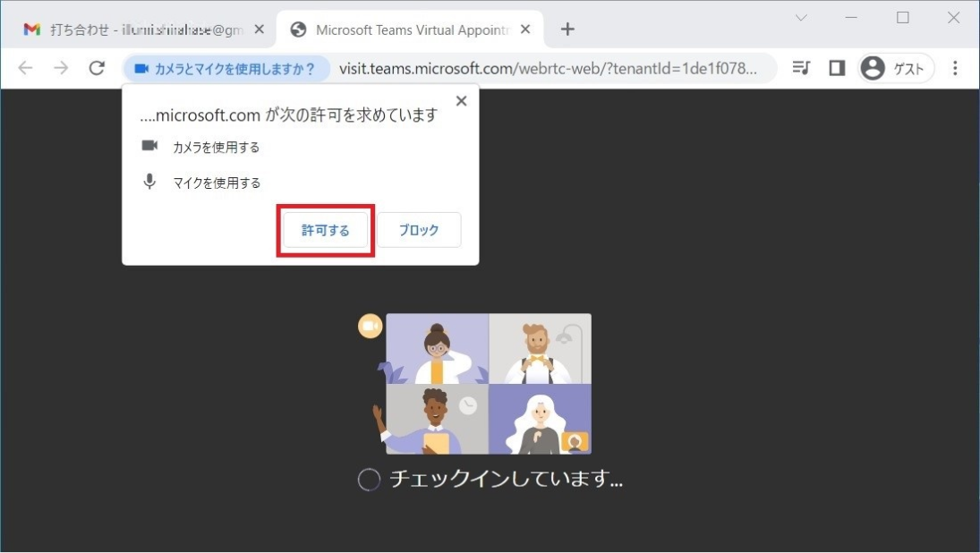Click the camera icon in the permission prompt
This screenshot has height=553, width=980.
pos(150,146)
